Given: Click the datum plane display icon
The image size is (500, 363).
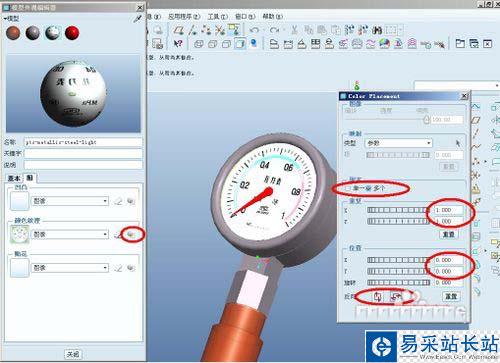Looking at the screenshot, I should point(179,30).
